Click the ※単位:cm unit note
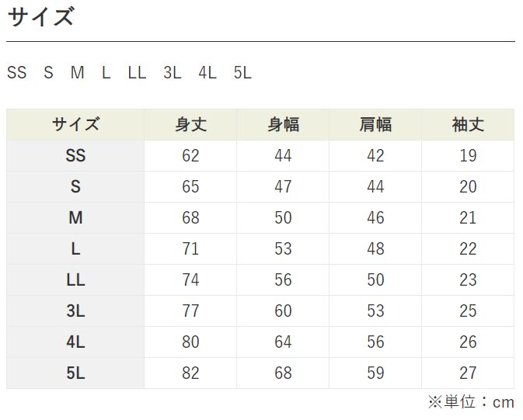 click(470, 402)
